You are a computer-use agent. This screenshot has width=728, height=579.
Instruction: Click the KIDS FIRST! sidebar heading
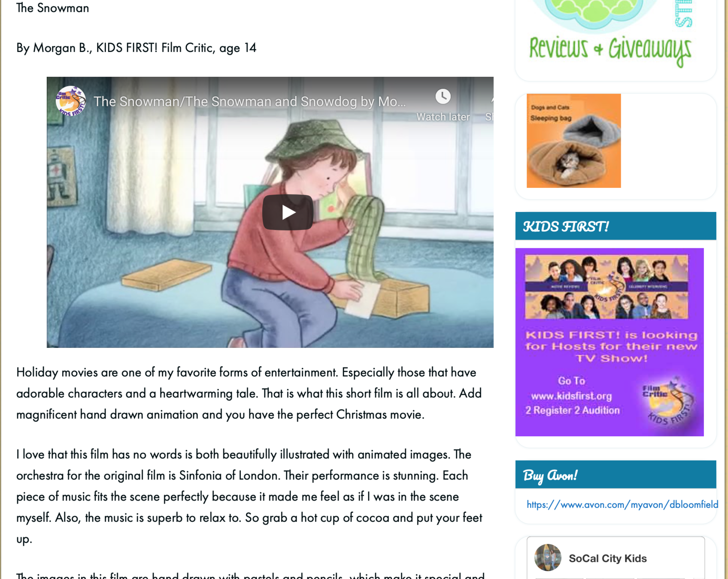[566, 226]
